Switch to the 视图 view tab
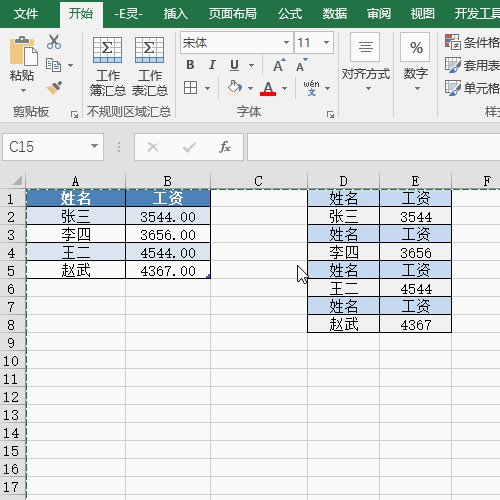 422,14
